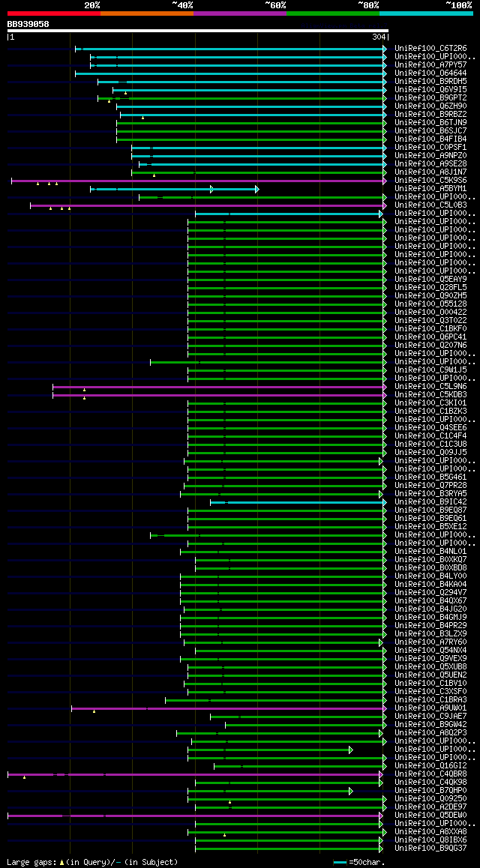The image size is (480, 868).
Task: Open hit UniRef100_C9W1J5
Action: [430, 370]
